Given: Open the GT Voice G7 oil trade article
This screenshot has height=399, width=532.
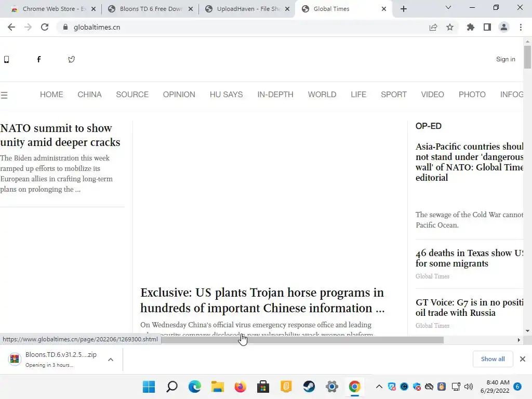Looking at the screenshot, I should pyautogui.click(x=469, y=308).
